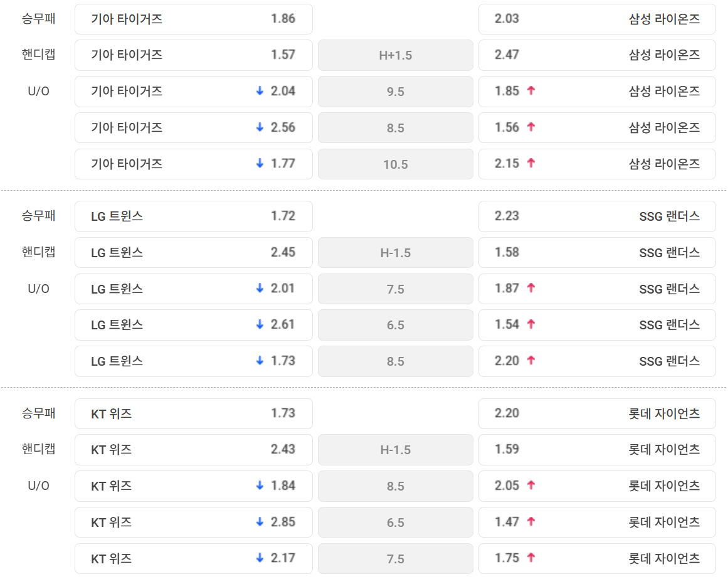The height and width of the screenshot is (579, 728).
Task: Choose SSG 랜더스 odds 1.54
Action: coord(597,325)
